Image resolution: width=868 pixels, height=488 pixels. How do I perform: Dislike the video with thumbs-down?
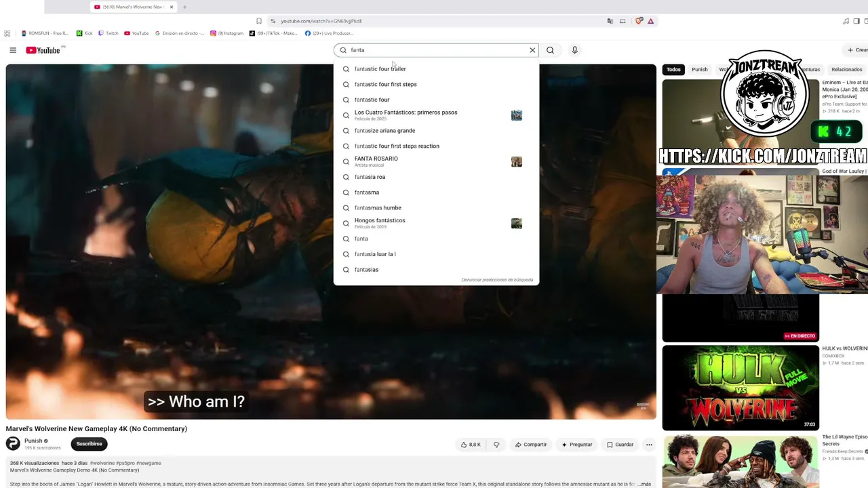[x=496, y=445]
